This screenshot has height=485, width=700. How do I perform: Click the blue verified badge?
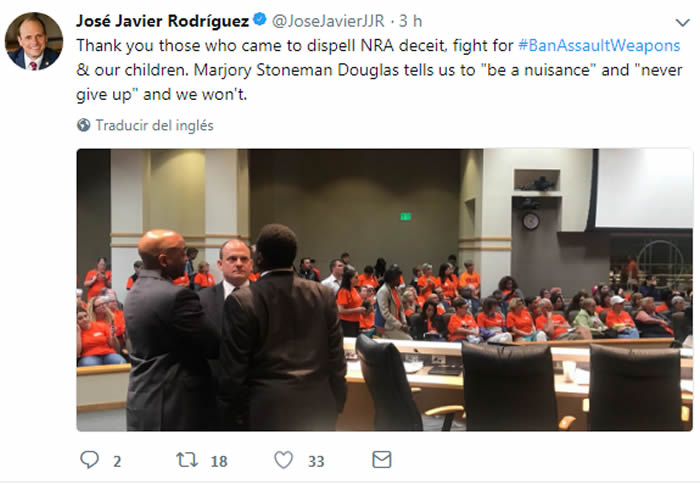[x=260, y=20]
